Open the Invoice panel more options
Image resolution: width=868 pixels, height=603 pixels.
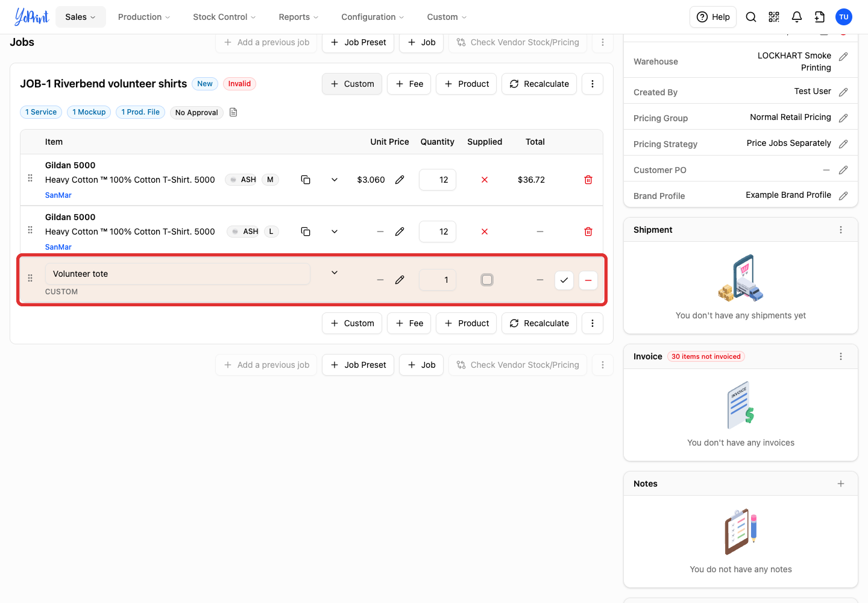[x=841, y=356]
